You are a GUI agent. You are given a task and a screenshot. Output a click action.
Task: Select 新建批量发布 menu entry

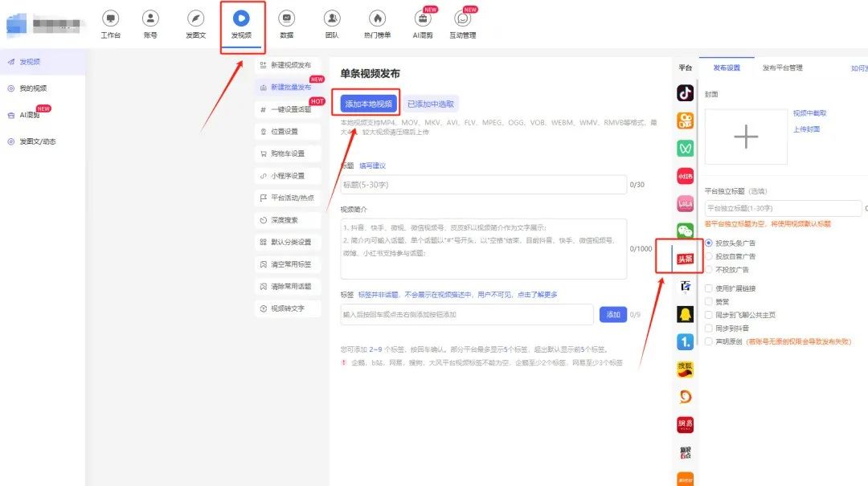288,87
